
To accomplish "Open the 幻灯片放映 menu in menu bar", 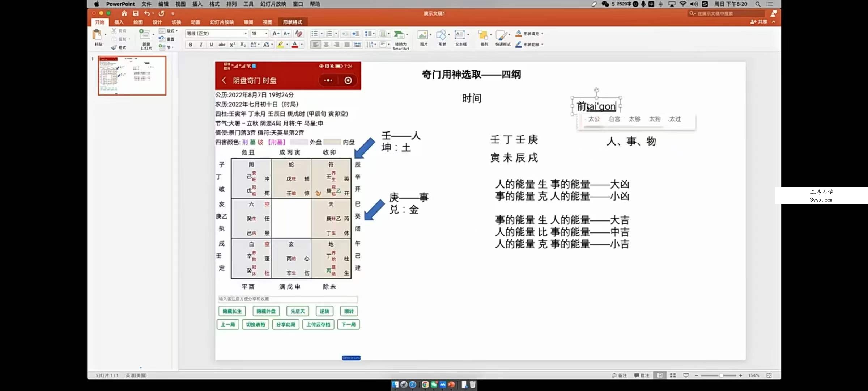I will click(x=273, y=4).
